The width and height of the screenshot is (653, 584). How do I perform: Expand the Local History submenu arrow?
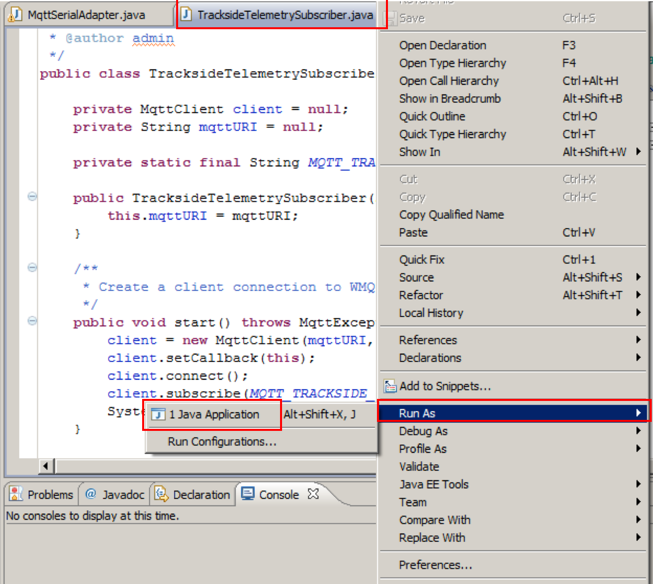coord(638,312)
